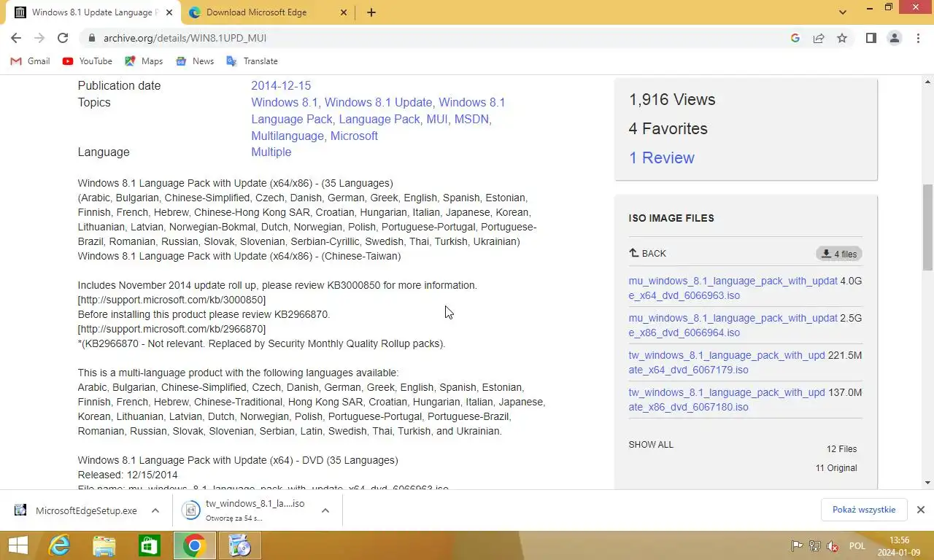Open the Gmail bookmark
Image resolution: width=934 pixels, height=560 pixels.
click(x=30, y=61)
